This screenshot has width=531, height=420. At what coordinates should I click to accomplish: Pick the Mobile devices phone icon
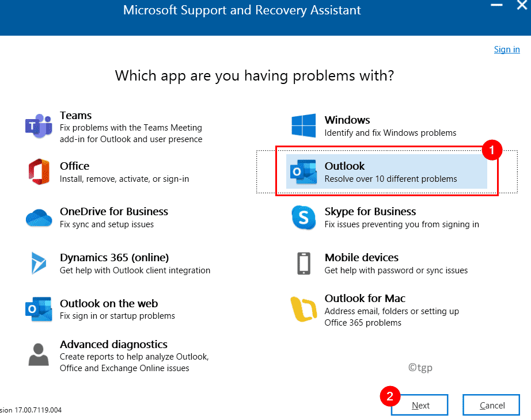pyautogui.click(x=304, y=264)
